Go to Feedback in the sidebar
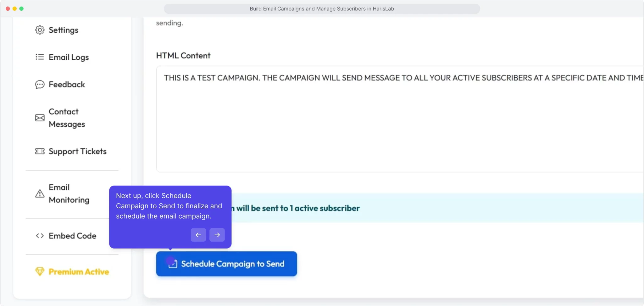 [67, 84]
